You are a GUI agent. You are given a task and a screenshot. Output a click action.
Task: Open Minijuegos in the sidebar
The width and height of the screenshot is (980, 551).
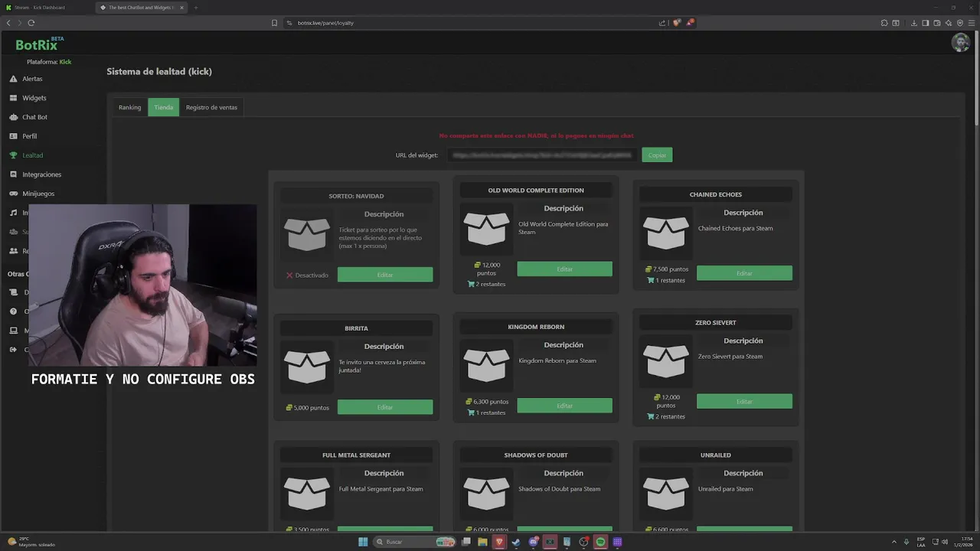click(x=32, y=194)
